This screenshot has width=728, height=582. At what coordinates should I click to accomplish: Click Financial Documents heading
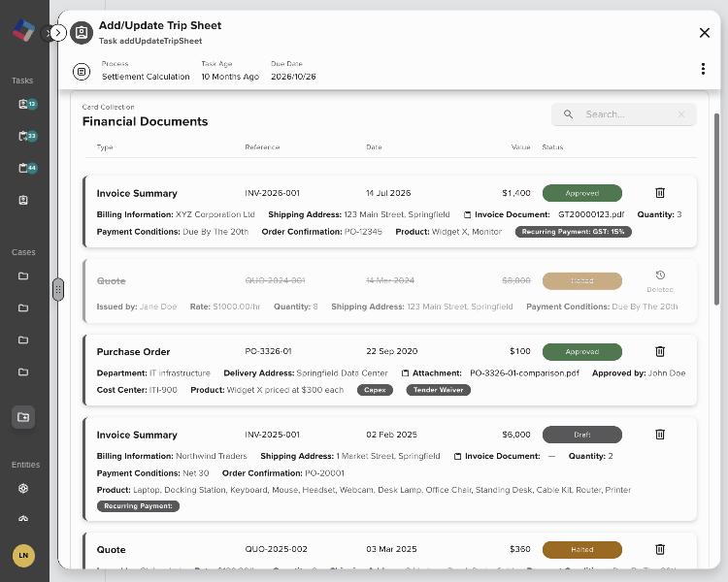click(145, 121)
